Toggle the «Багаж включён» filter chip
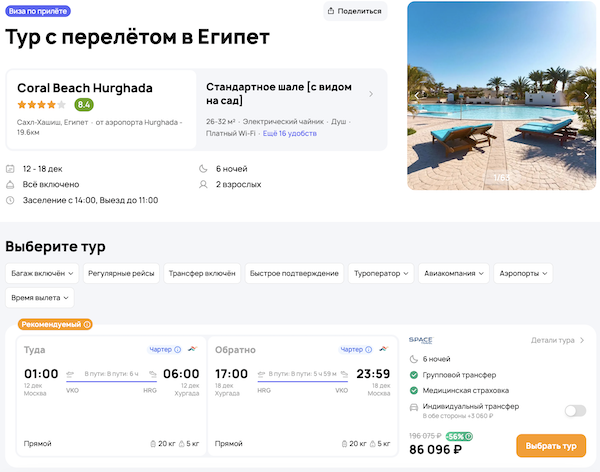This screenshot has height=472, width=600. [41, 272]
